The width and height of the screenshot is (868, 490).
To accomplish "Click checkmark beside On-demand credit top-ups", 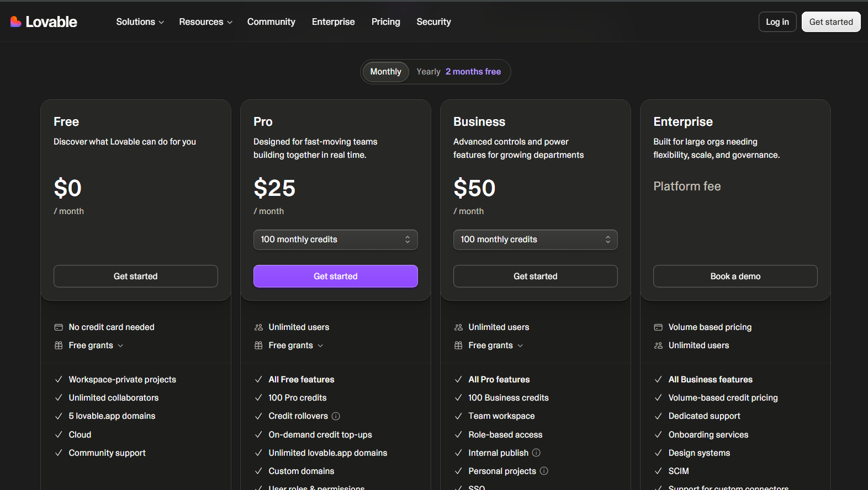I will (x=258, y=434).
